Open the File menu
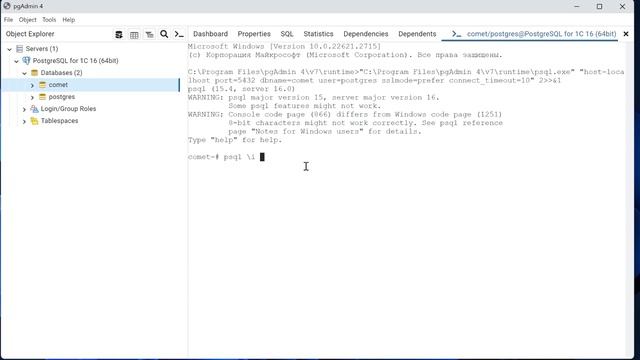 tap(8, 20)
